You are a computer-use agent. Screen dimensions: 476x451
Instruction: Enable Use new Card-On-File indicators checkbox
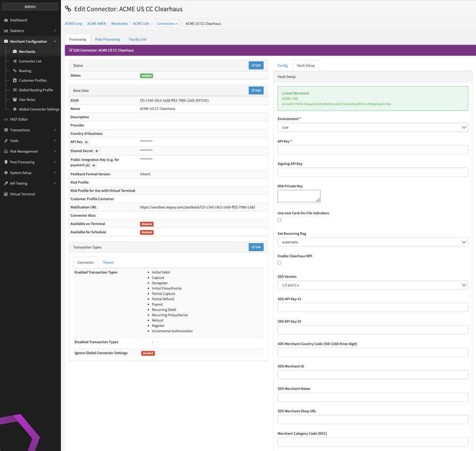[279, 220]
